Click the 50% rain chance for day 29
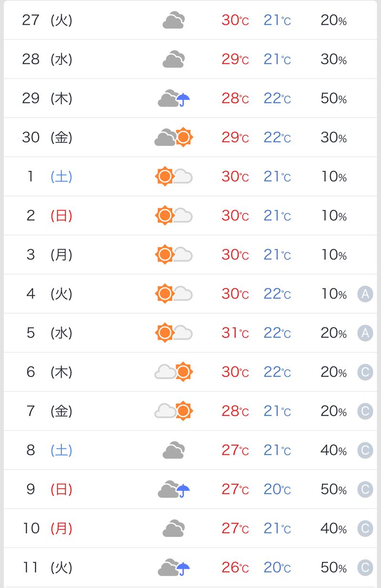The height and width of the screenshot is (588, 381). click(333, 99)
